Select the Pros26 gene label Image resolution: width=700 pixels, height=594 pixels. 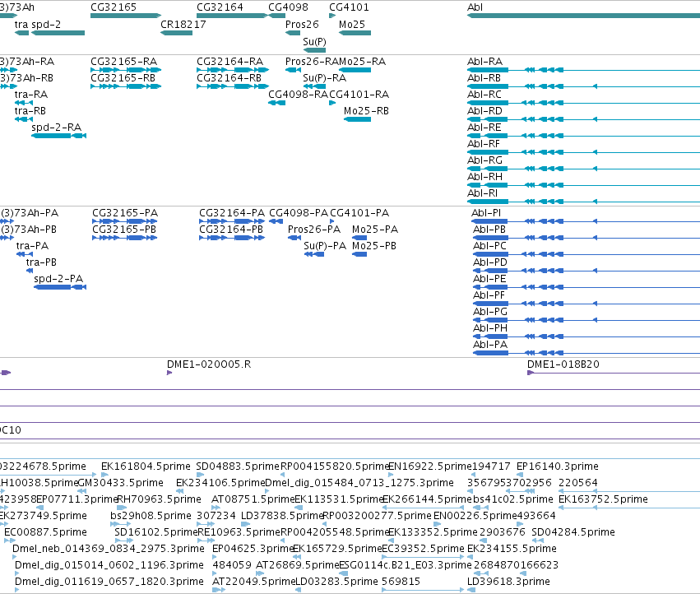[x=302, y=24]
